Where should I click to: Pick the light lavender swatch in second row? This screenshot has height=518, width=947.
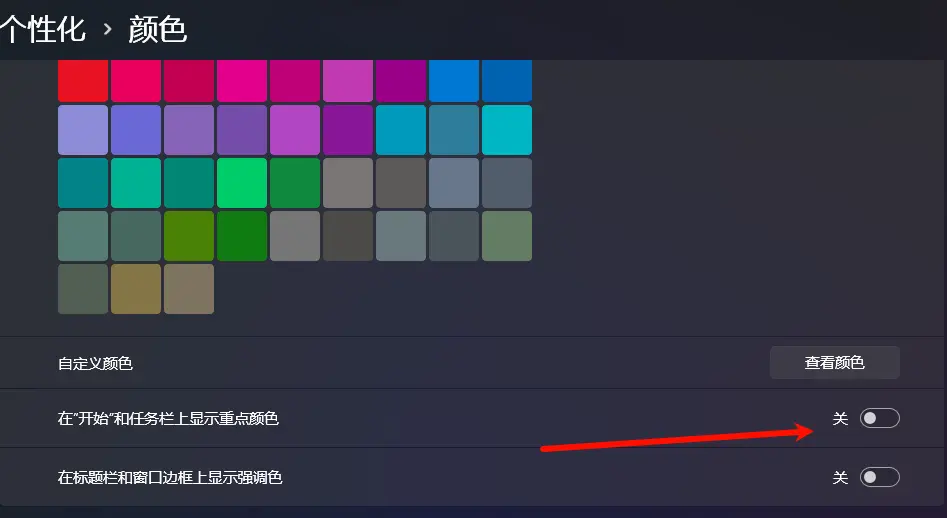coord(83,130)
